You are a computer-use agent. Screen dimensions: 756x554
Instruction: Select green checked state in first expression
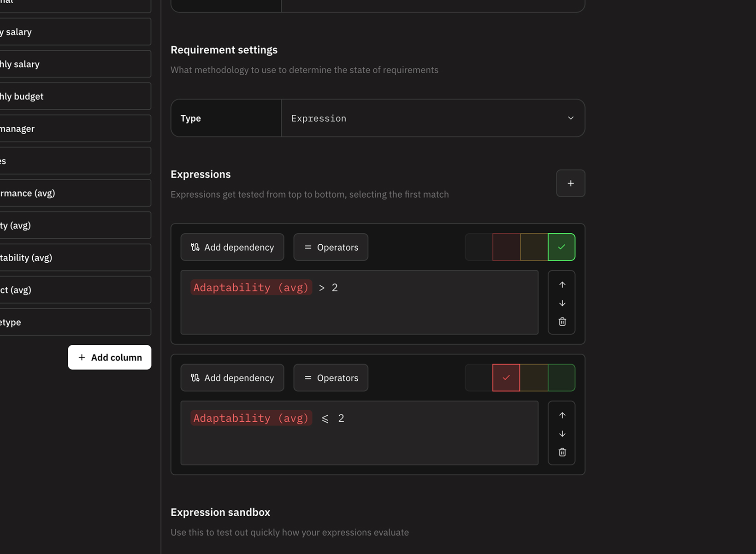pos(561,248)
